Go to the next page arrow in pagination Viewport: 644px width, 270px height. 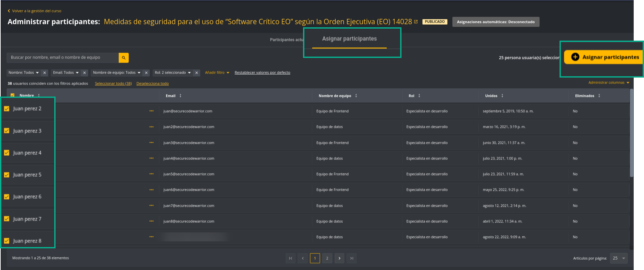(x=339, y=258)
